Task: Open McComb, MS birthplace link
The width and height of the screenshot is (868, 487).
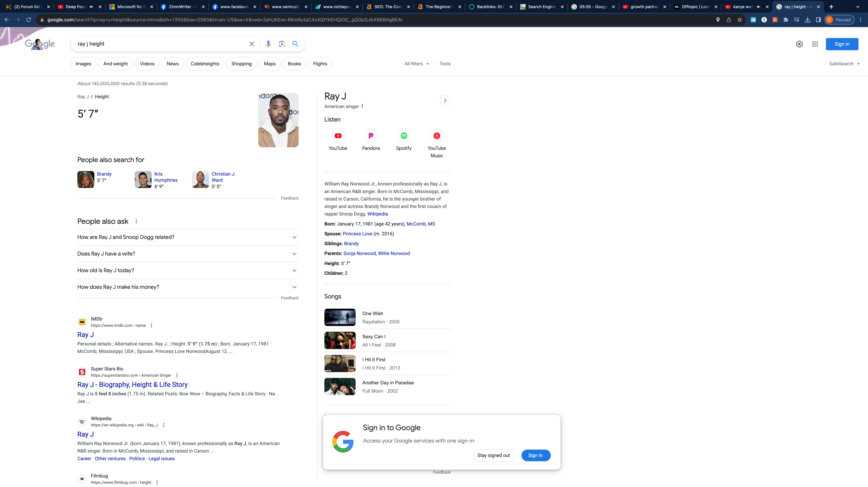Action: (x=421, y=224)
